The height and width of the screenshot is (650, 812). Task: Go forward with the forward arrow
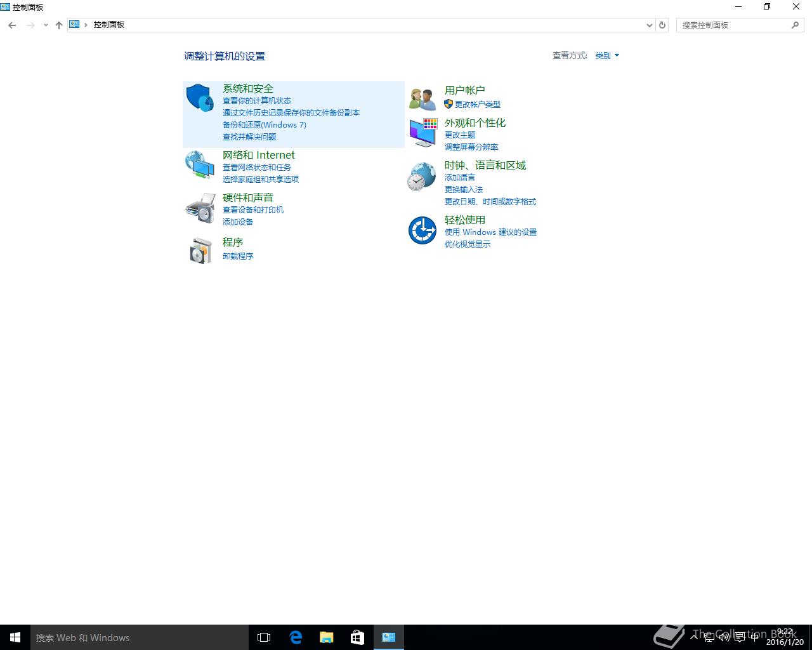[30, 25]
